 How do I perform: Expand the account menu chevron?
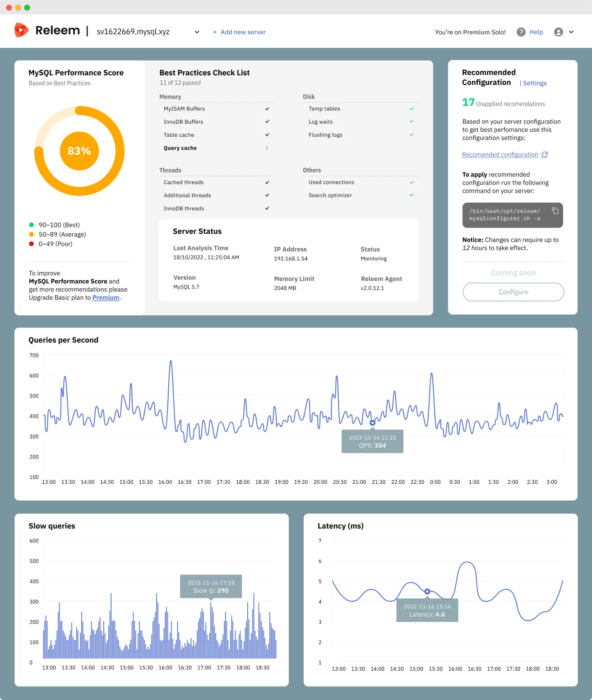571,32
